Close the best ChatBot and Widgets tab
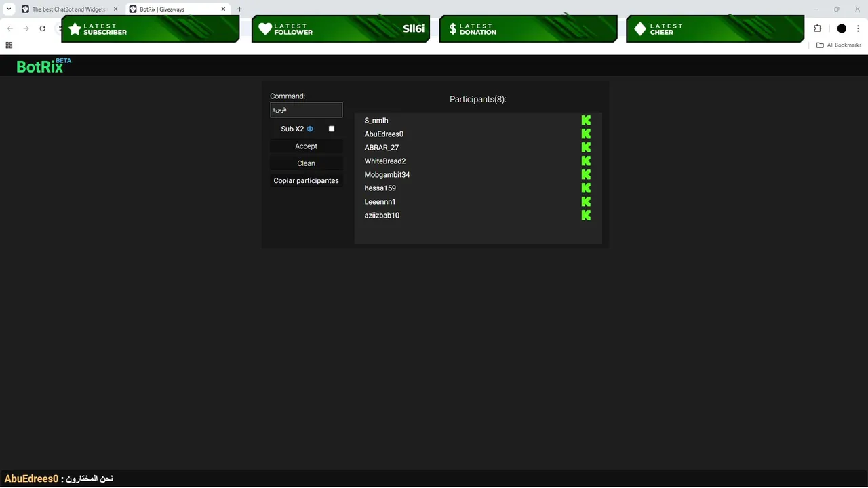The height and width of the screenshot is (488, 868). pyautogui.click(x=116, y=9)
